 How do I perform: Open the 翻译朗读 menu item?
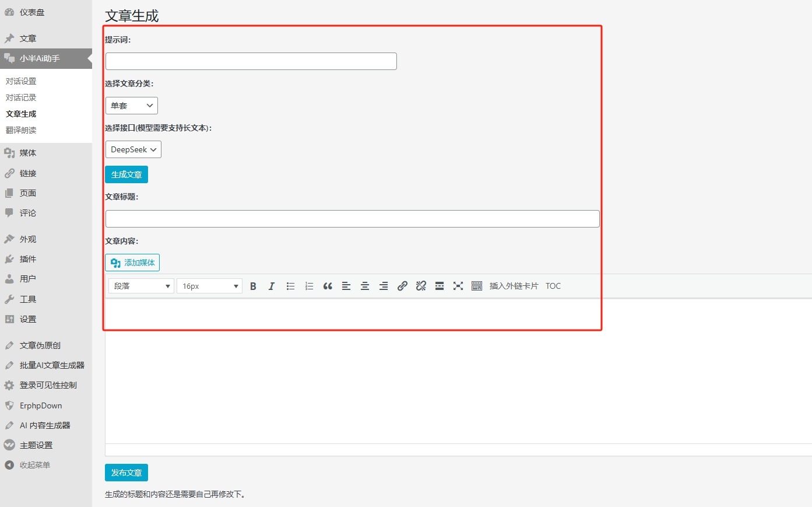[20, 130]
